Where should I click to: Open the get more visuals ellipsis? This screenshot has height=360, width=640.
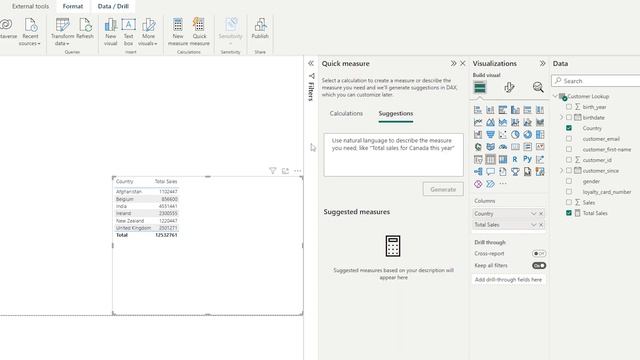tap(502, 184)
